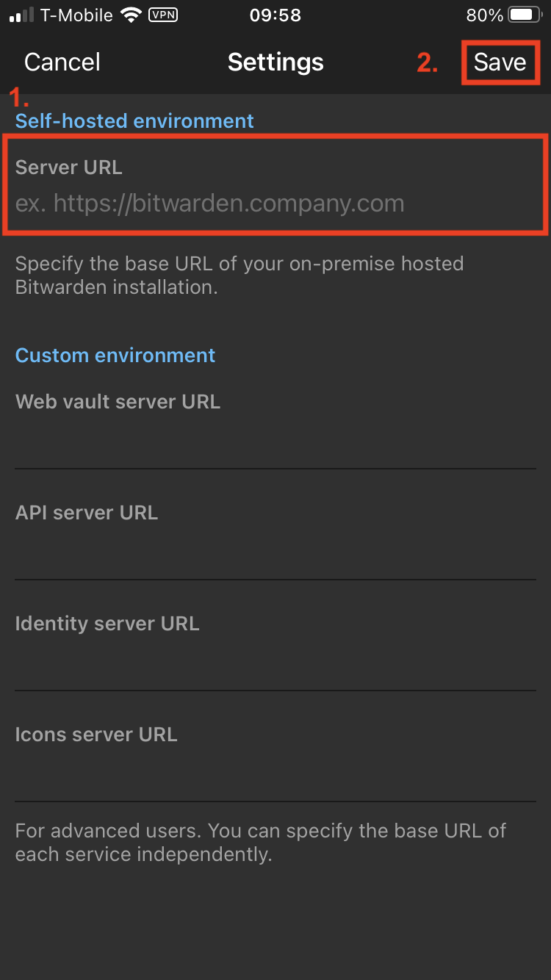This screenshot has height=980, width=551.
Task: Focus the Server URL input field
Action: pos(275,203)
